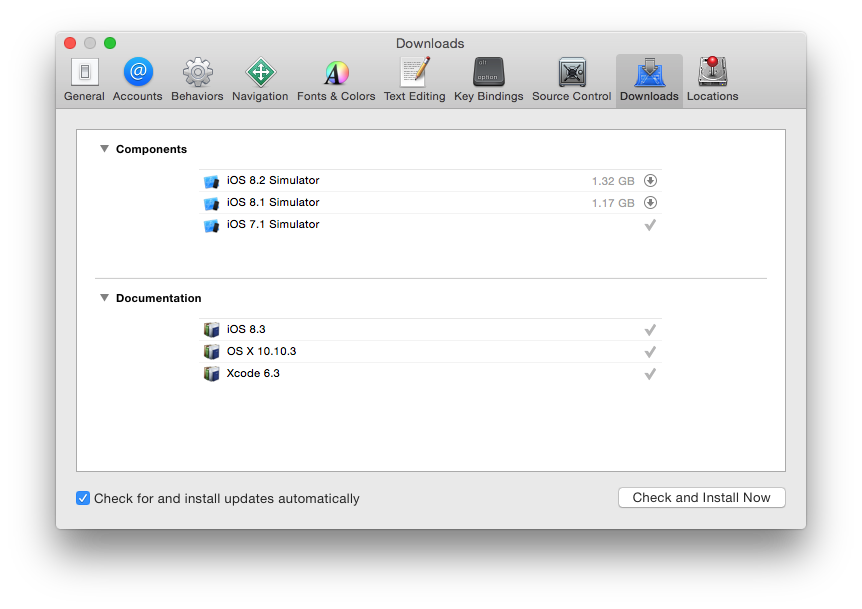Select the Downloads toolbar icon
This screenshot has width=862, height=609.
click(x=649, y=79)
